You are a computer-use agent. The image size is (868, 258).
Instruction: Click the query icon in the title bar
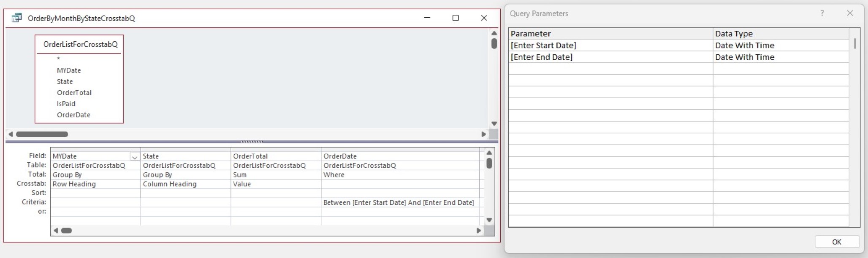(x=16, y=18)
